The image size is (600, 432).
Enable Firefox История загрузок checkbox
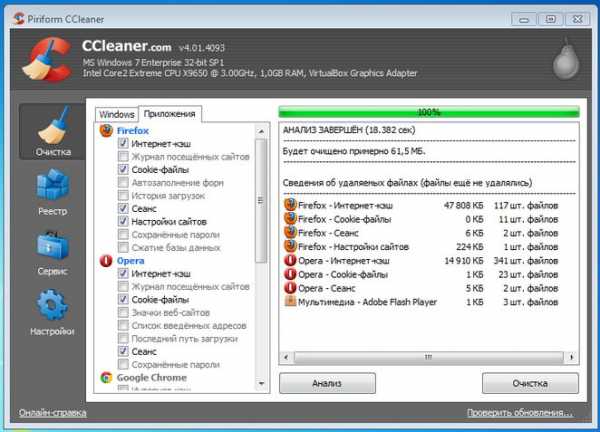pyautogui.click(x=123, y=196)
